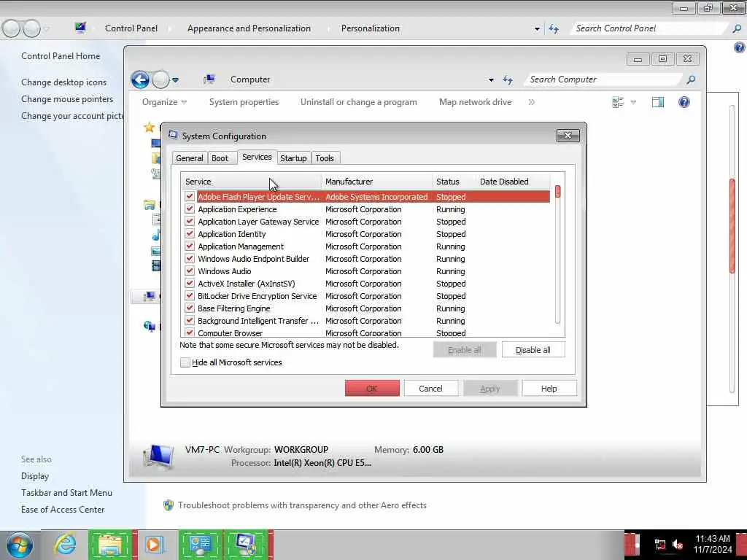Select the Windows Audio service name

pos(225,271)
